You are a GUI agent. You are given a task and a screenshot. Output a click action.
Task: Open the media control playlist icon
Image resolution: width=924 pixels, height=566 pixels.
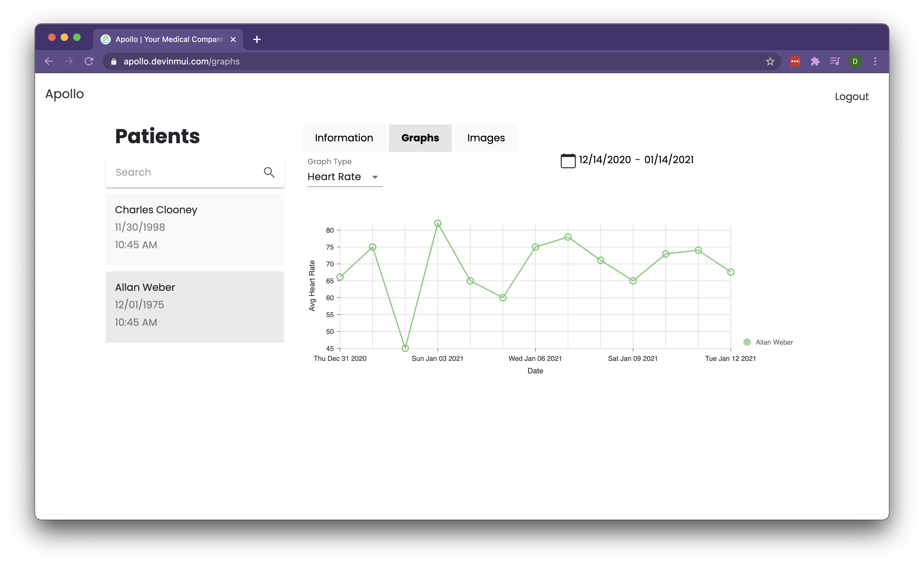click(x=835, y=62)
